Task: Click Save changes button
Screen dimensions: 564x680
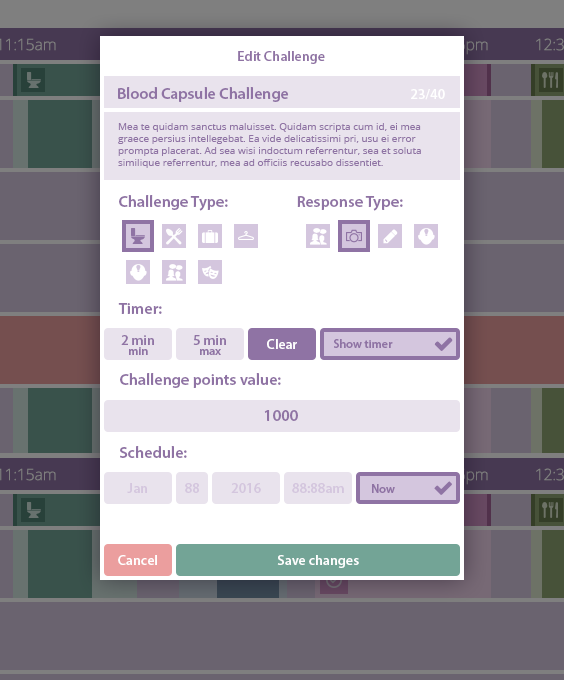Action: (318, 560)
